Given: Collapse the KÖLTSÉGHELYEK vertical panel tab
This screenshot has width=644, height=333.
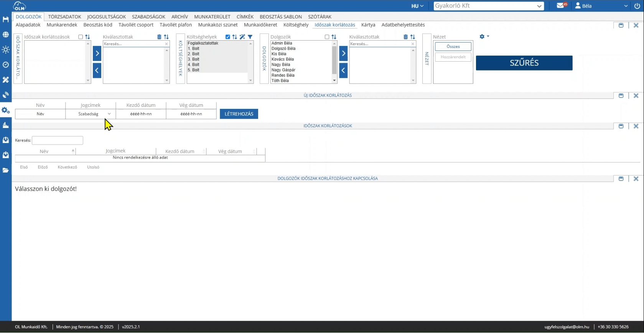Looking at the screenshot, I should tap(180, 58).
